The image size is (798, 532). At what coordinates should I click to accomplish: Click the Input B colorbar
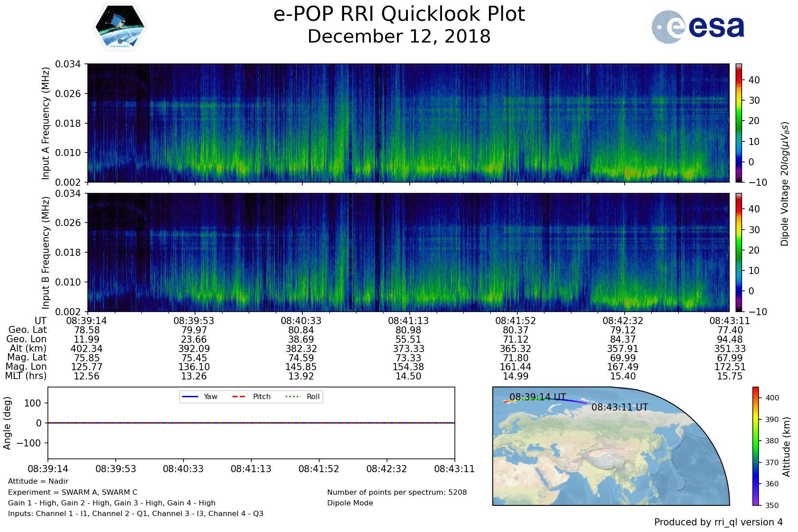tap(739, 252)
